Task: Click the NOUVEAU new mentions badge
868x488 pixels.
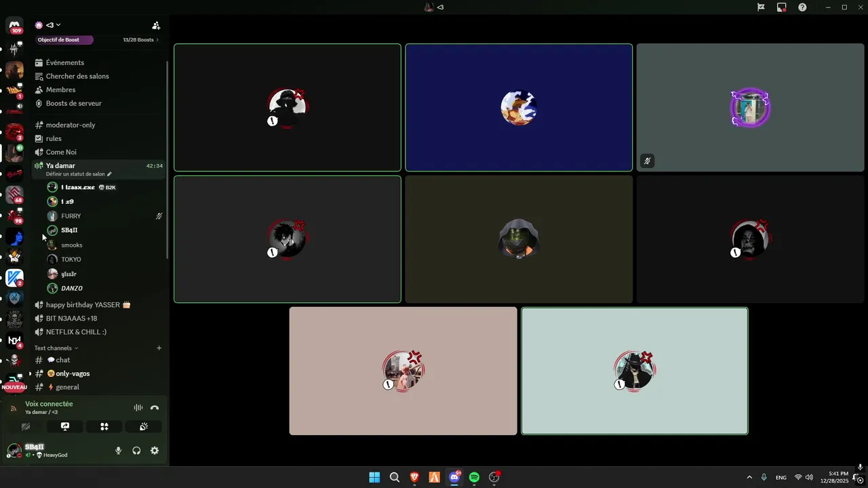Action: [x=14, y=387]
